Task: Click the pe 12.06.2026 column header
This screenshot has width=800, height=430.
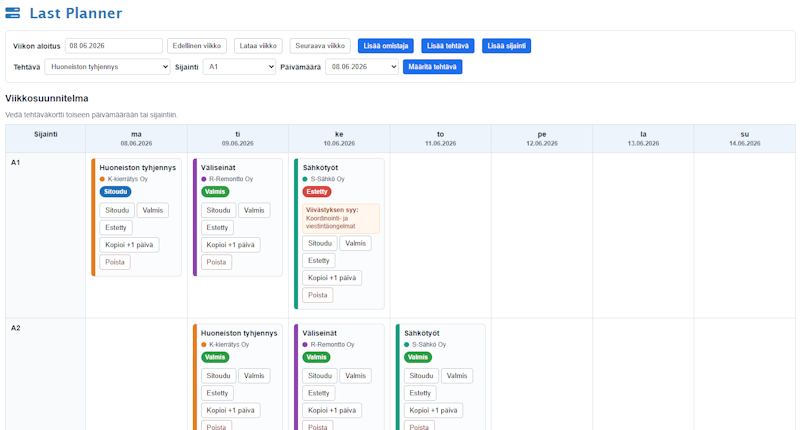Action: click(542, 139)
